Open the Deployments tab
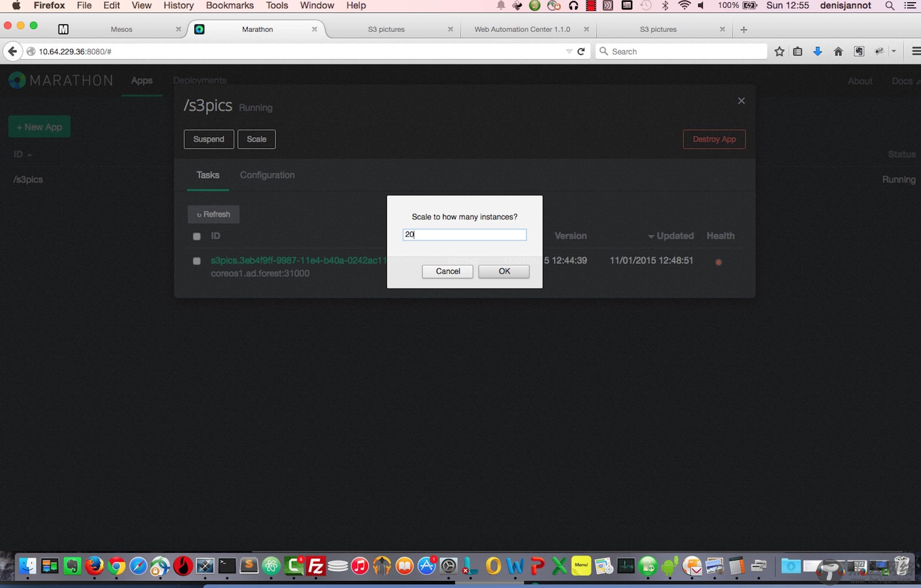This screenshot has height=588, width=921. 200,81
